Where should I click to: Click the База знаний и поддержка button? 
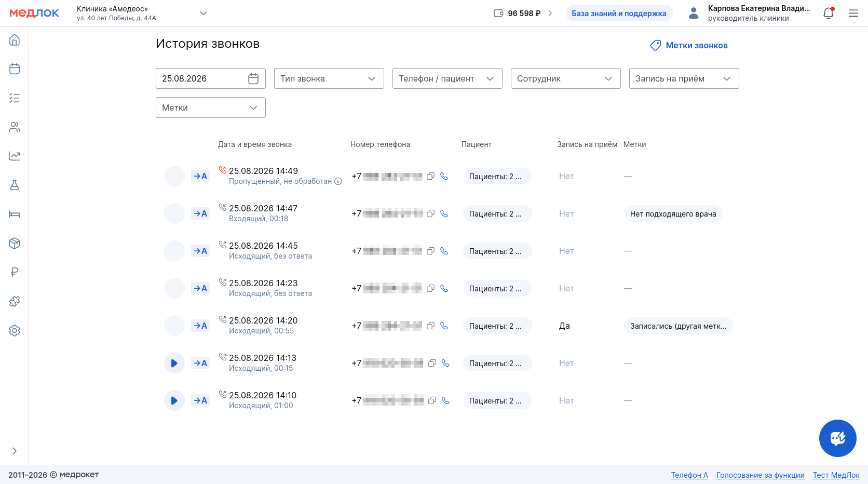point(619,14)
